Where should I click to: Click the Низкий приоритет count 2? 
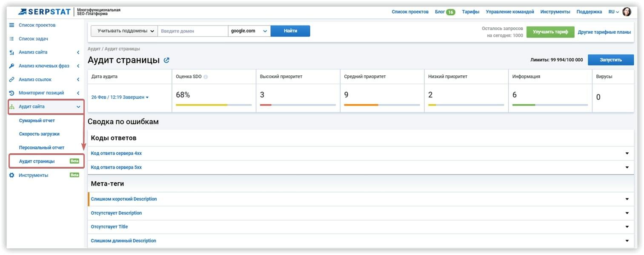(431, 95)
